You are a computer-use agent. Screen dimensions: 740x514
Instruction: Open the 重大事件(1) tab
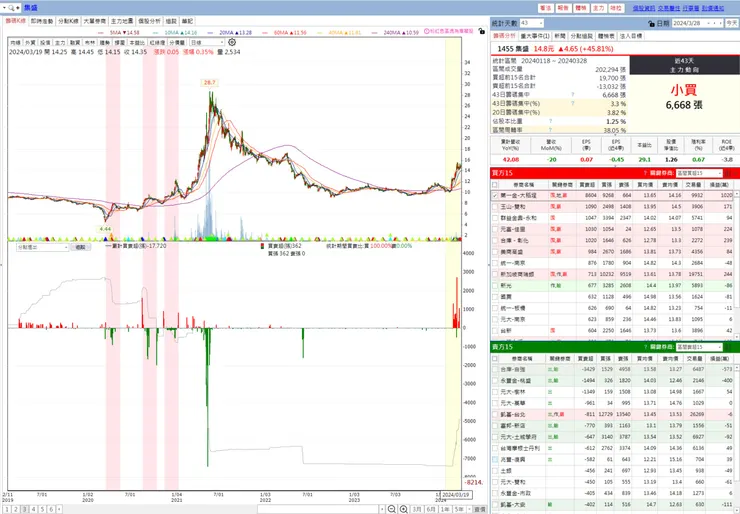tap(535, 36)
